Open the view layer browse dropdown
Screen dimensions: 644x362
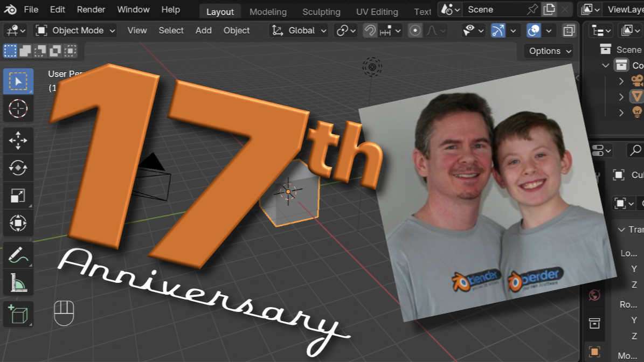[591, 10]
